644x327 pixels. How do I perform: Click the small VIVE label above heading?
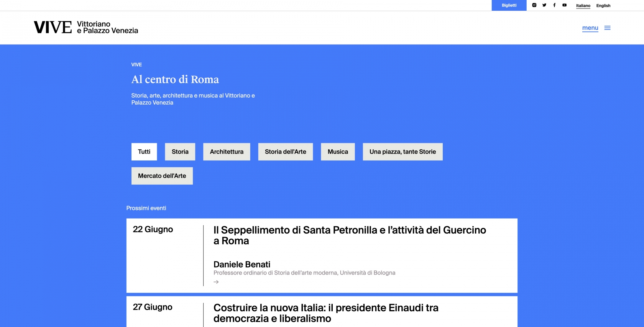[136, 65]
